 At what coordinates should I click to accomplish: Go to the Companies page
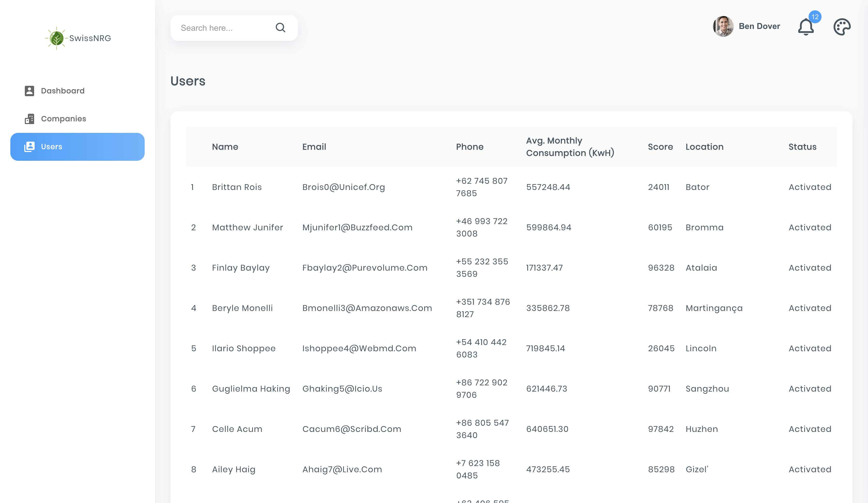tap(63, 119)
